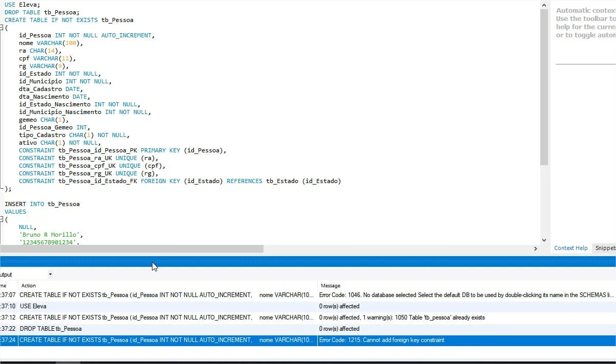Click the vertical scrollbar up arrow
Screen dimensions: 616x364
544,5
